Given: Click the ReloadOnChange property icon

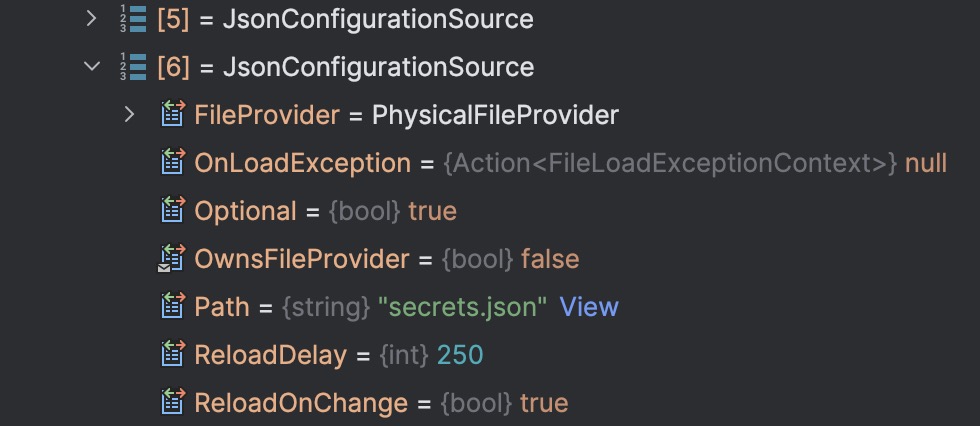Looking at the screenshot, I should click(173, 402).
